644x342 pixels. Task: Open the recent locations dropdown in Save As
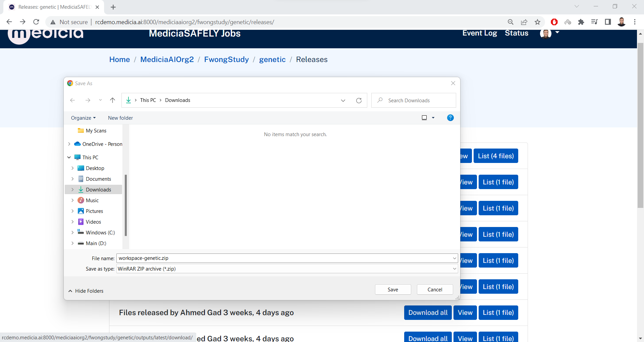click(100, 100)
